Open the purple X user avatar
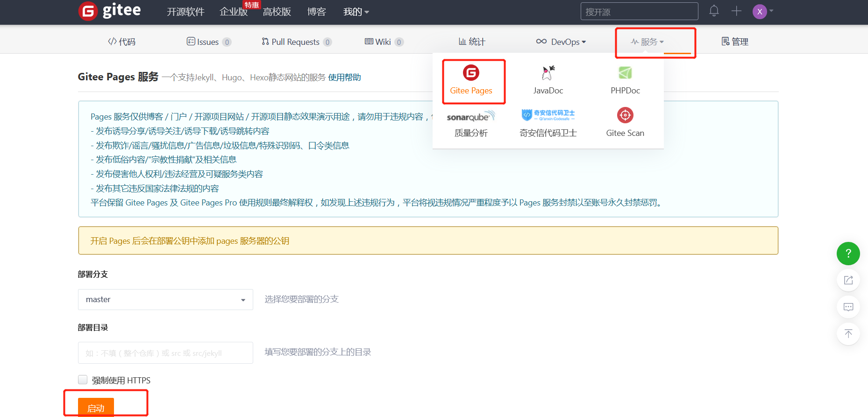The height and width of the screenshot is (417, 868). (760, 12)
